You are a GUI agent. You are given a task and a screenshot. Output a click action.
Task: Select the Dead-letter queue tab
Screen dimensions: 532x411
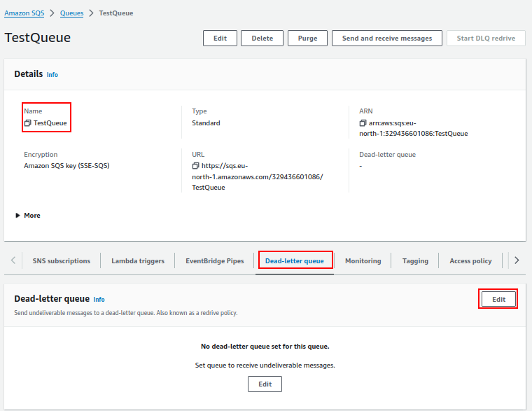pos(295,260)
